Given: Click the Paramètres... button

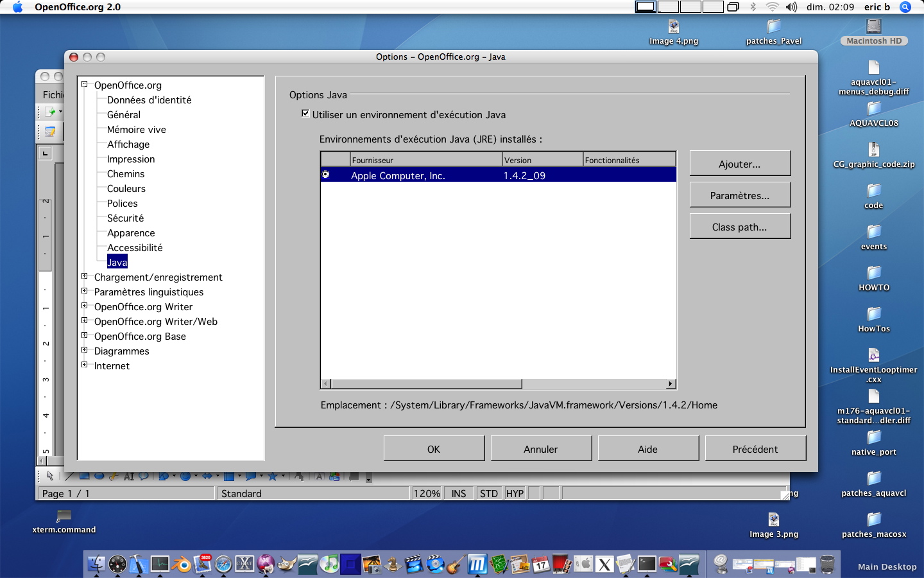Looking at the screenshot, I should tap(740, 195).
